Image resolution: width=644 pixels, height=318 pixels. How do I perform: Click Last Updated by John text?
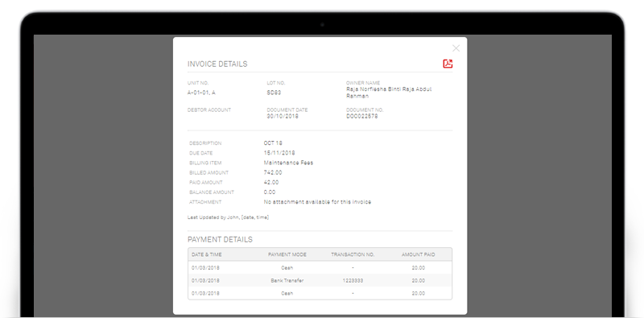point(228,217)
